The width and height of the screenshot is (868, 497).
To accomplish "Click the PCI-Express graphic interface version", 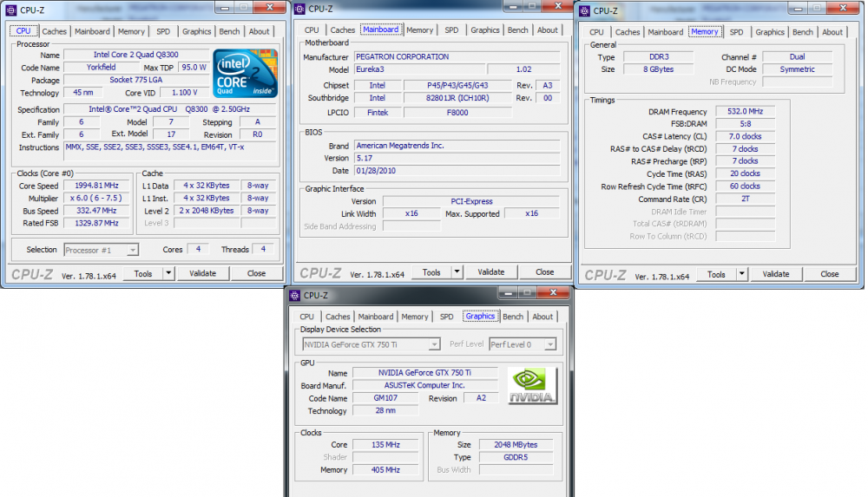I will [471, 201].
